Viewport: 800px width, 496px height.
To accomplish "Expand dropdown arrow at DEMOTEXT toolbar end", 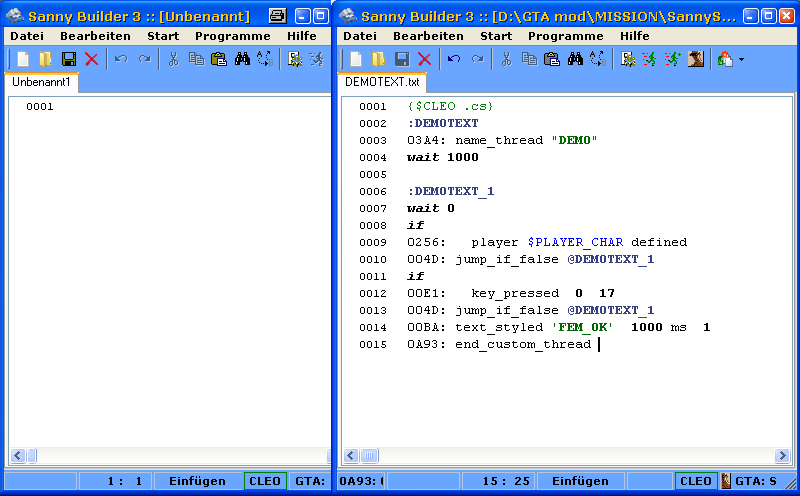I will click(x=741, y=60).
